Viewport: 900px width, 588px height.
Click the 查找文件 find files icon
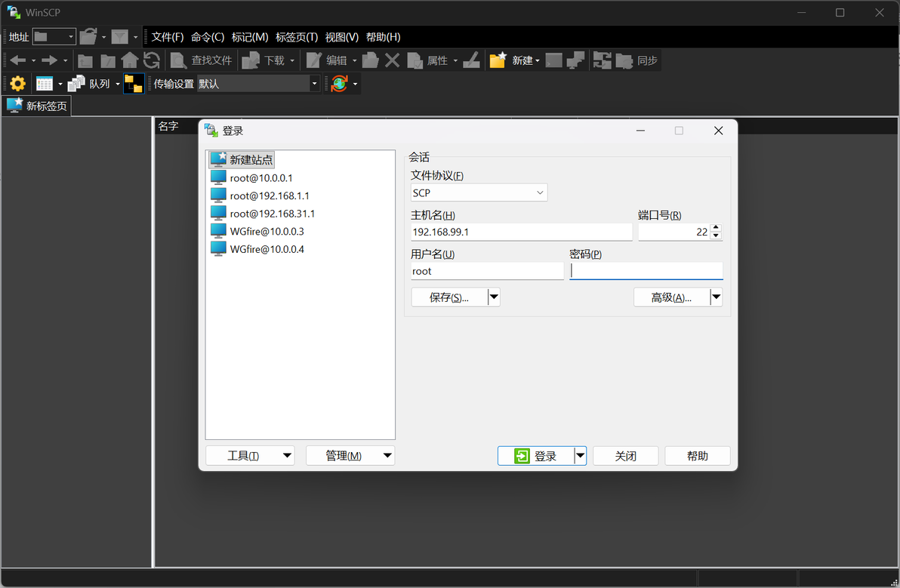[178, 60]
